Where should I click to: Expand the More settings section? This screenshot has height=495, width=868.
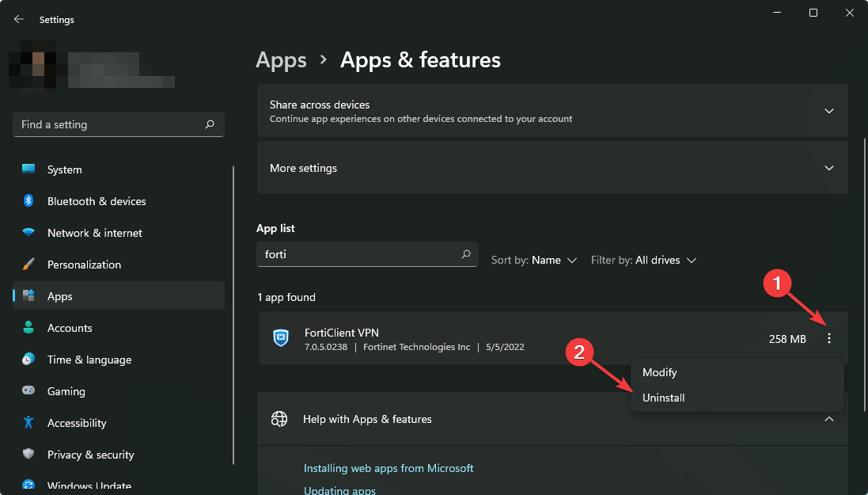coord(829,167)
